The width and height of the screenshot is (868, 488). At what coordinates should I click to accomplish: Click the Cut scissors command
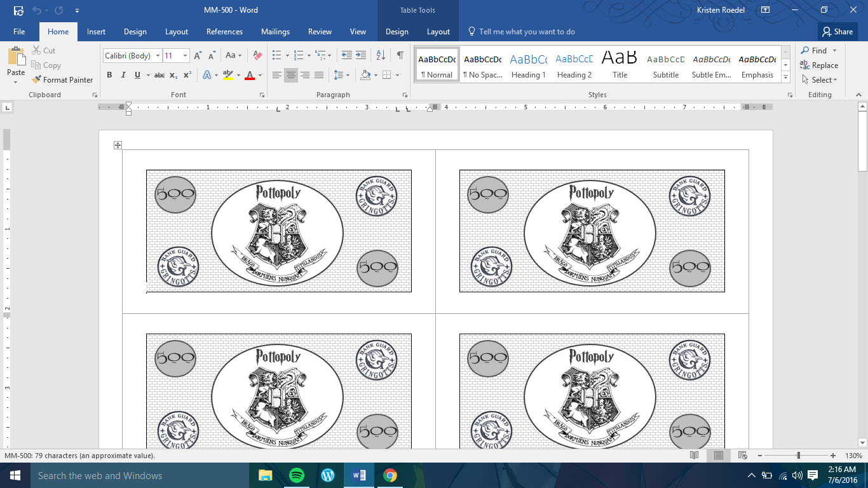[43, 51]
